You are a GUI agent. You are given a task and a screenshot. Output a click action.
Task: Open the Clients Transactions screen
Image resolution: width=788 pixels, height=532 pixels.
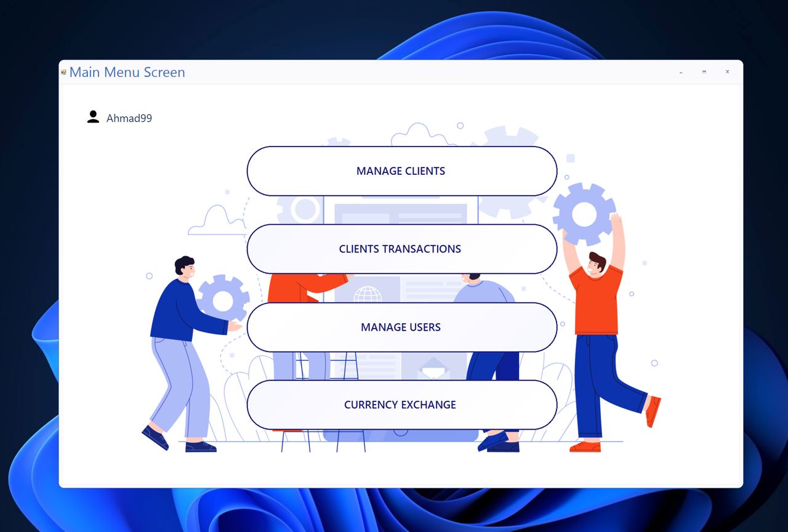click(401, 249)
